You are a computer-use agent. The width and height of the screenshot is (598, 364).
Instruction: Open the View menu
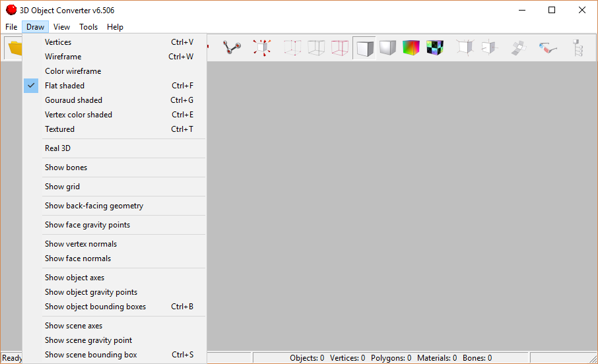[61, 27]
